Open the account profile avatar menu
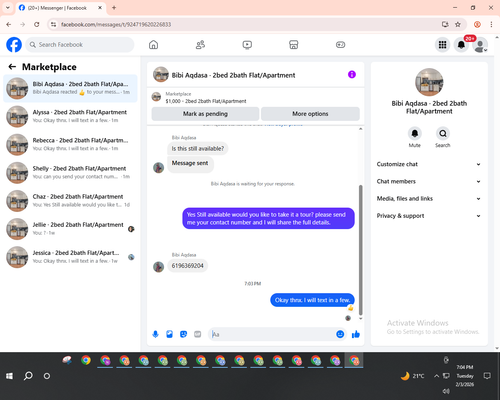The width and height of the screenshot is (500, 400). coord(480,45)
